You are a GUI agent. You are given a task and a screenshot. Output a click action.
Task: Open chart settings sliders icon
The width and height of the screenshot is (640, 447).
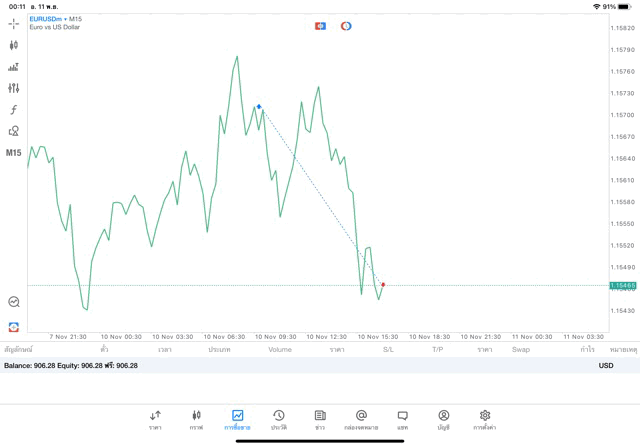14,88
